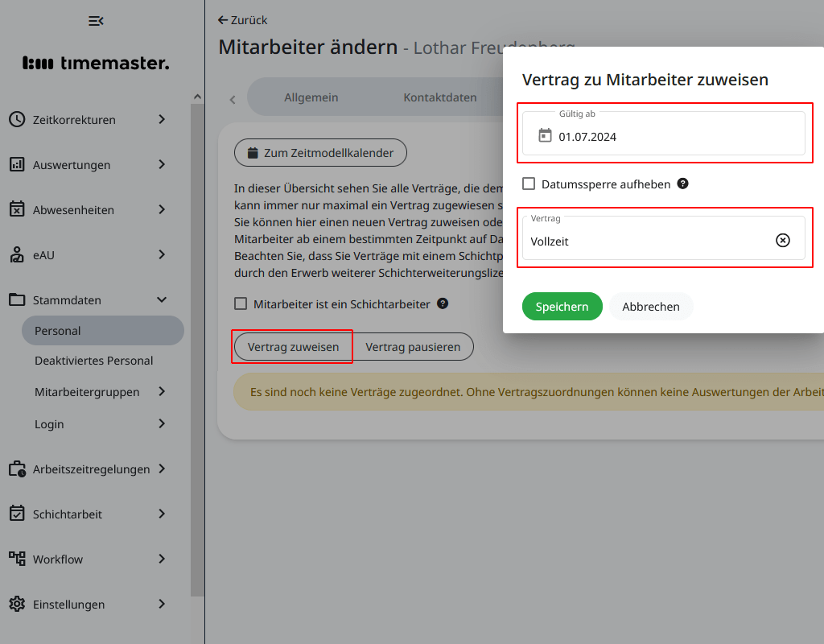Viewport: 824px width, 644px height.
Task: Click the help icon beside Datumssperre aufheben
Action: coord(682,184)
